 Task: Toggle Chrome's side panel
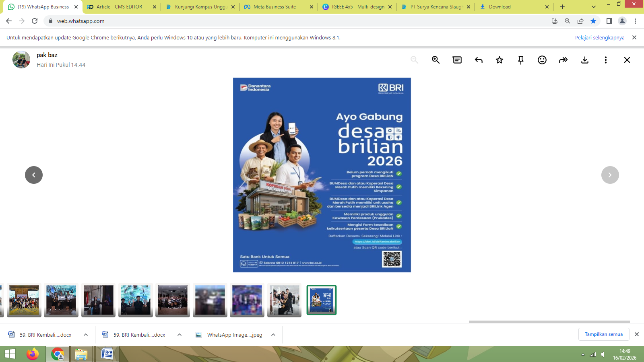[x=609, y=21]
